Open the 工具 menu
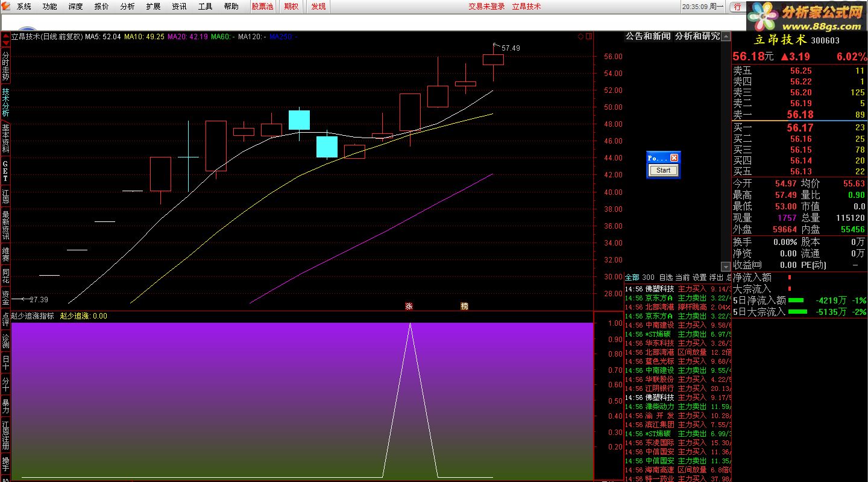This screenshot has width=868, height=482. tap(205, 7)
